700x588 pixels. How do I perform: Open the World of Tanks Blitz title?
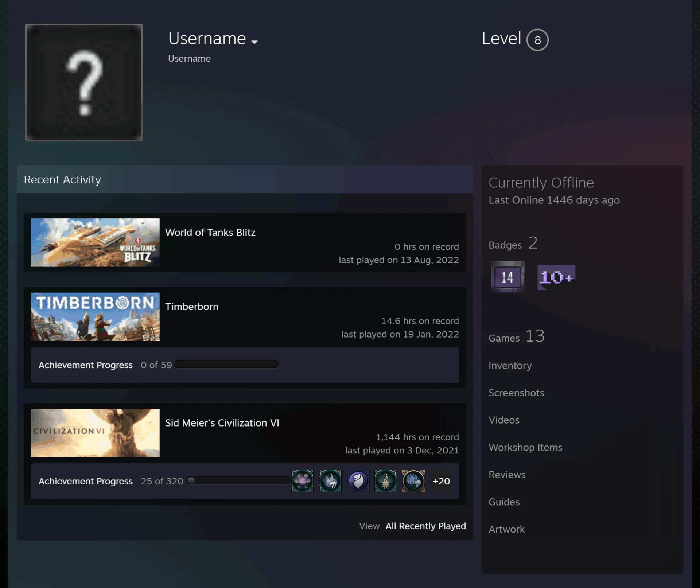210,233
